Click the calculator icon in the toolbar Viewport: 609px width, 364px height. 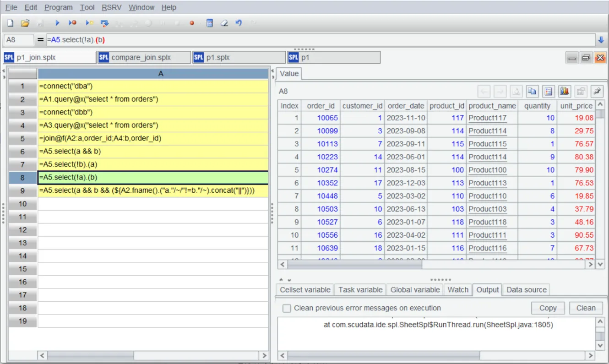(209, 23)
